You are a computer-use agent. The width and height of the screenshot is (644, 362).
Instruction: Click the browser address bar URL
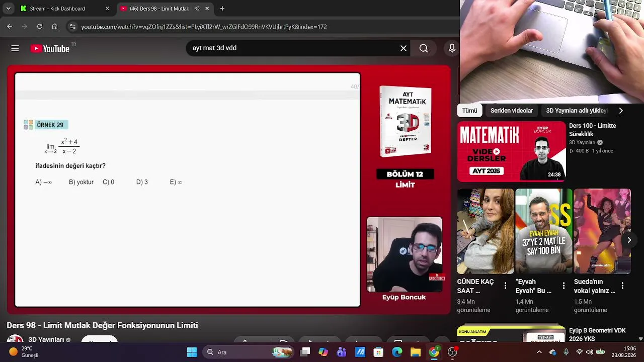(204, 27)
